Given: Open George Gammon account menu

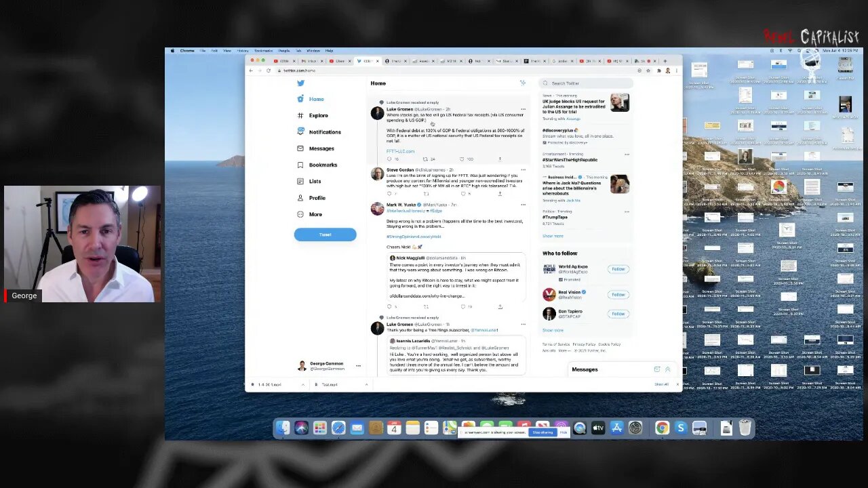Looking at the screenshot, I should click(x=330, y=366).
